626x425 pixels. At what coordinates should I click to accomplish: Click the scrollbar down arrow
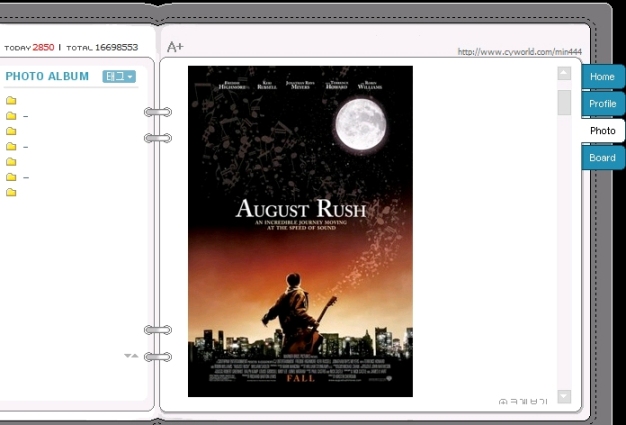564,397
